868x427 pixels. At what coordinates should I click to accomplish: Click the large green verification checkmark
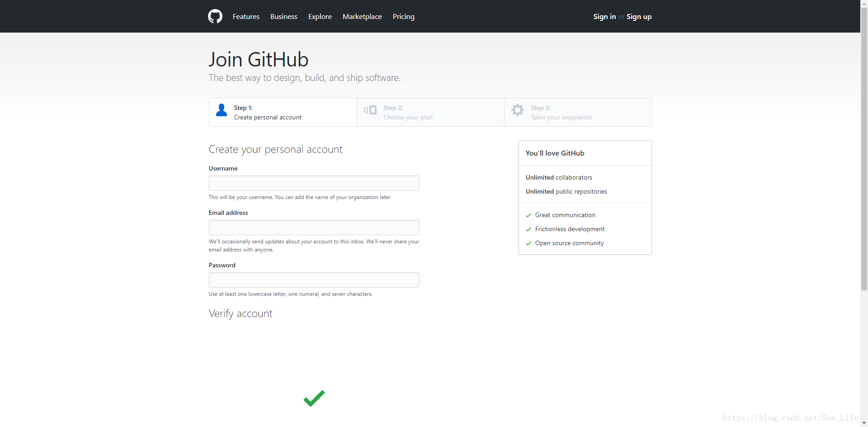pos(314,399)
